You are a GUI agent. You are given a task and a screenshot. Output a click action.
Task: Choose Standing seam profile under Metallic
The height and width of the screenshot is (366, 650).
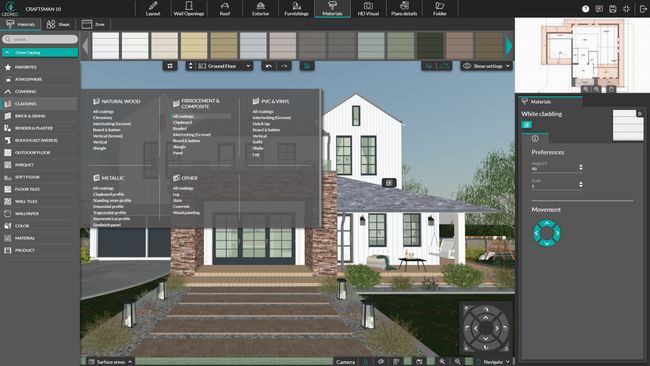(112, 200)
